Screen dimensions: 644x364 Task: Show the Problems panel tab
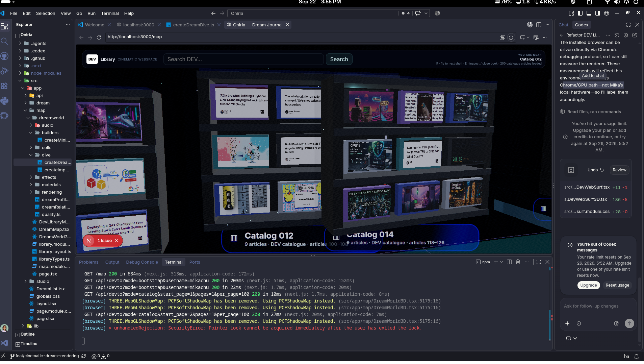88,262
